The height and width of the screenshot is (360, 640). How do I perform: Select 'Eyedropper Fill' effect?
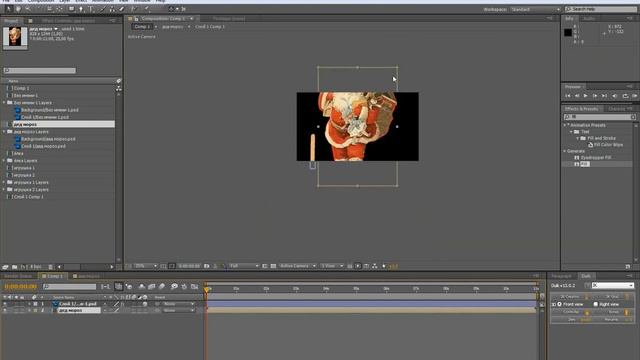point(596,158)
